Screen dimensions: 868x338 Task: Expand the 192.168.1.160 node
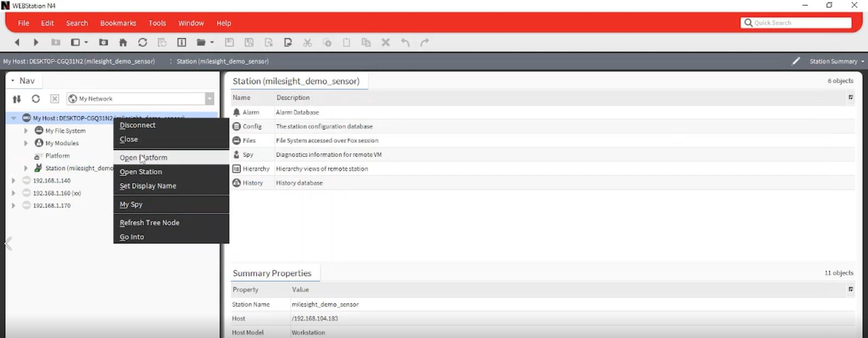click(x=14, y=193)
